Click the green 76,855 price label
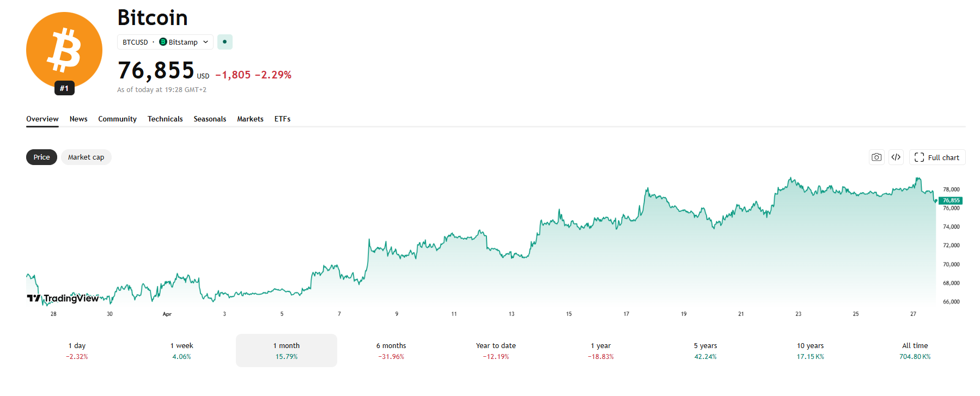 click(x=951, y=200)
